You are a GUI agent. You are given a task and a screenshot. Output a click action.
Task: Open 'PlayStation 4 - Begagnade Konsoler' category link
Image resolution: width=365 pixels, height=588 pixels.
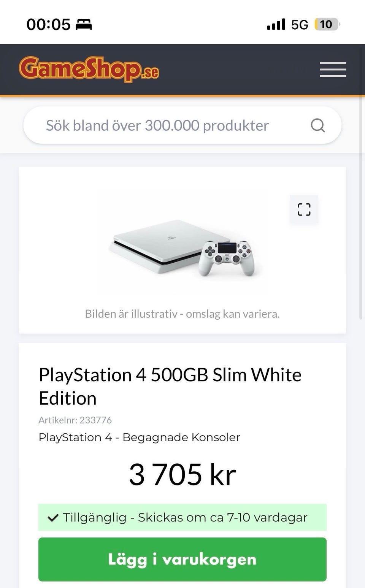(139, 437)
